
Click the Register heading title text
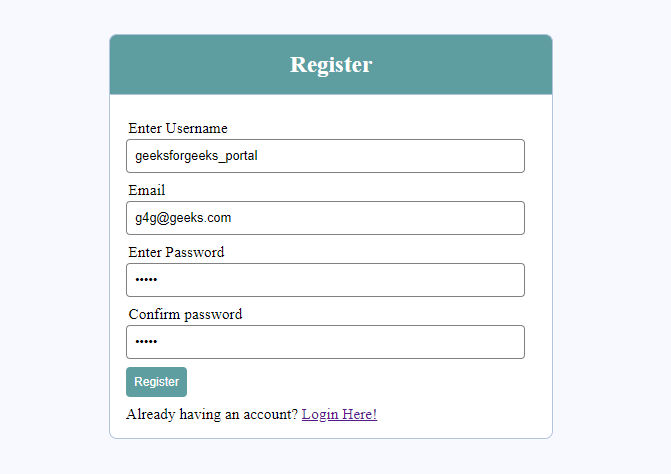[331, 65]
